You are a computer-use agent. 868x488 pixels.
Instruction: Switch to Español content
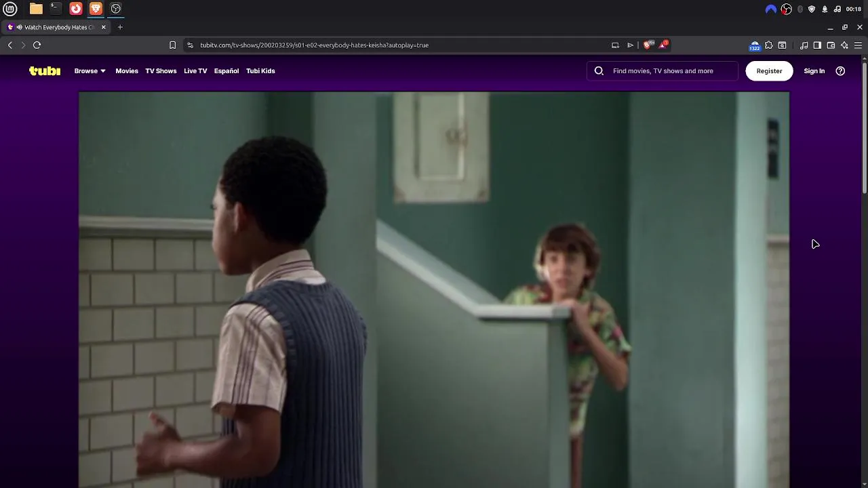point(226,70)
